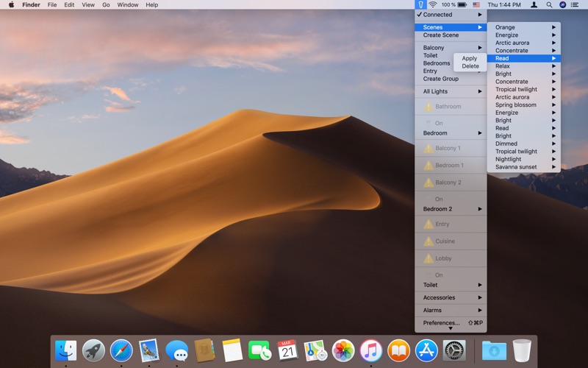Image resolution: width=588 pixels, height=368 pixels.
Task: Click the user account icon
Action: pyautogui.click(x=534, y=5)
